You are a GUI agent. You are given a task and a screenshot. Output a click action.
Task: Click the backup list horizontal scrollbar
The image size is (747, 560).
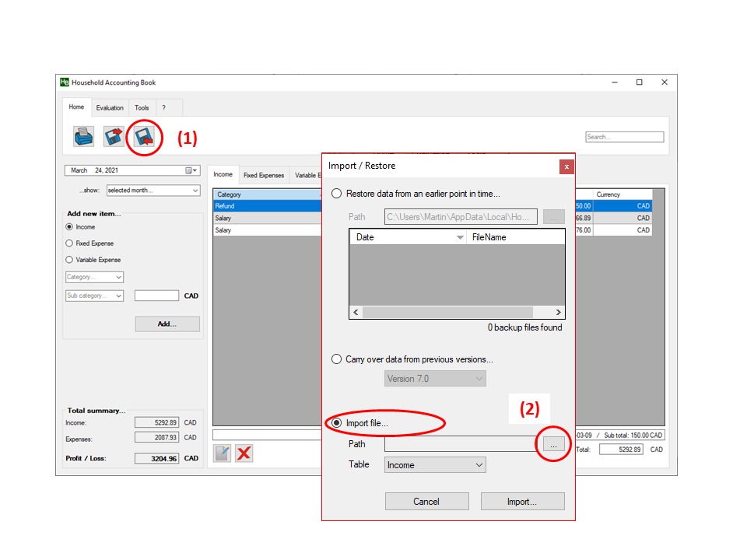[457, 312]
